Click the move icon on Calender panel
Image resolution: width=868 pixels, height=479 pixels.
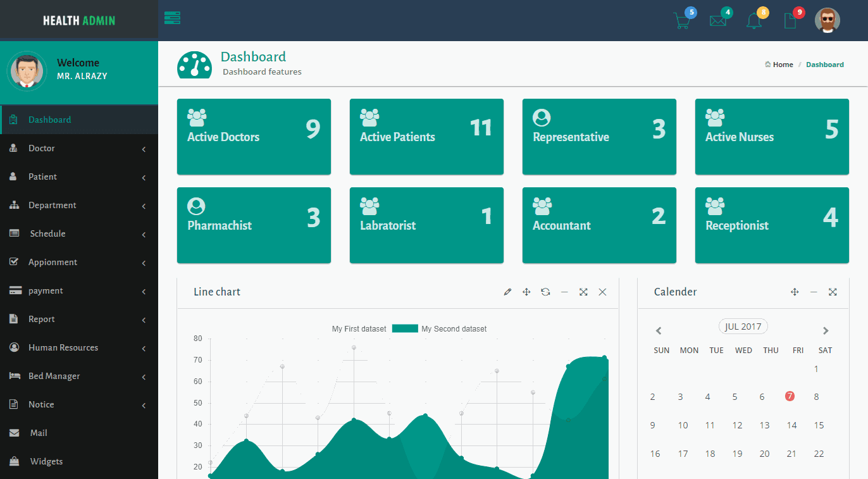(x=795, y=292)
